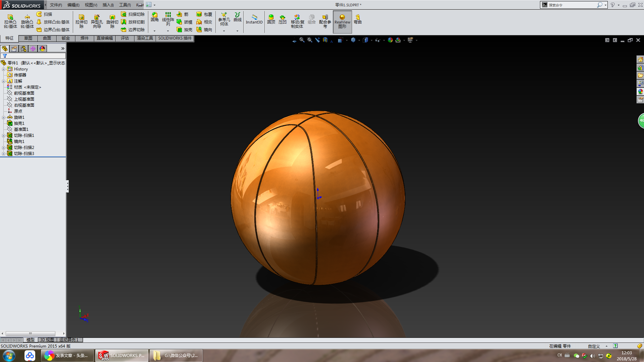644x362 pixels.
Task: Select the Dome (圆顶) tool
Action: 271,19
